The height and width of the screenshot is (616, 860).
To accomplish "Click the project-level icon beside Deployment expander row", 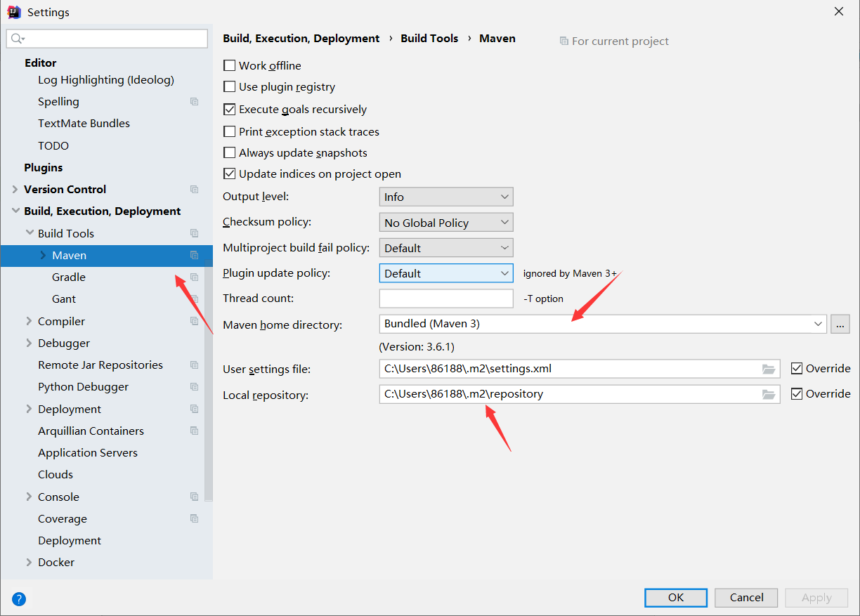I will click(x=195, y=409).
